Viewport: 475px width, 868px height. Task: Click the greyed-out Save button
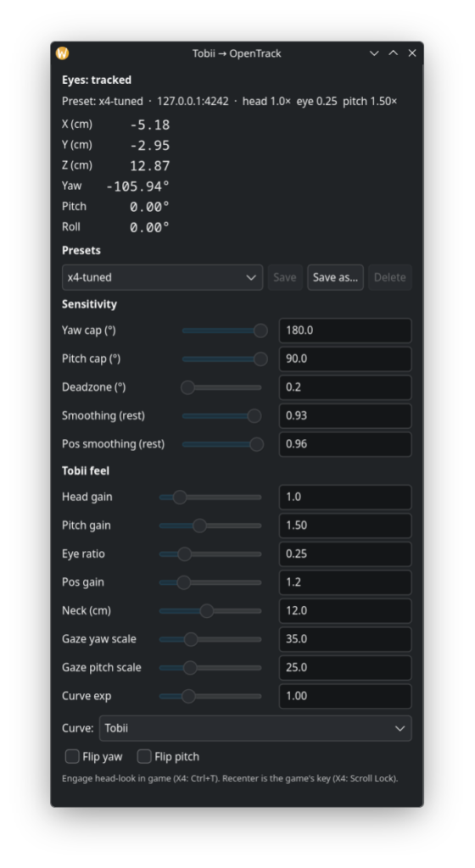pos(284,277)
